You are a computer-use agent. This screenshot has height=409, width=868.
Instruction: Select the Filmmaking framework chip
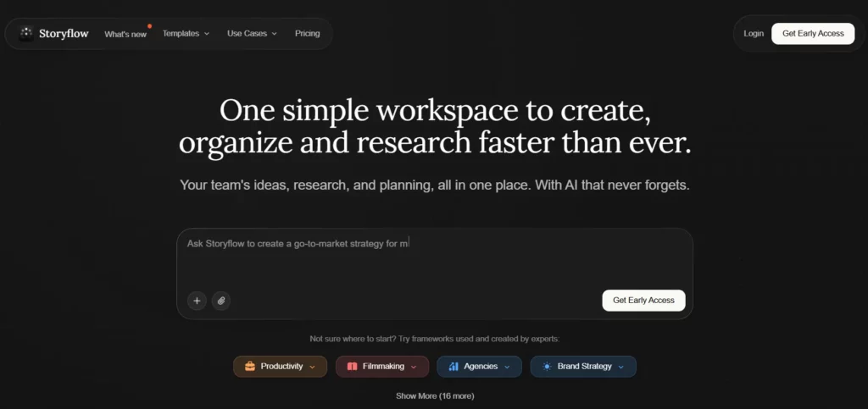pos(382,367)
